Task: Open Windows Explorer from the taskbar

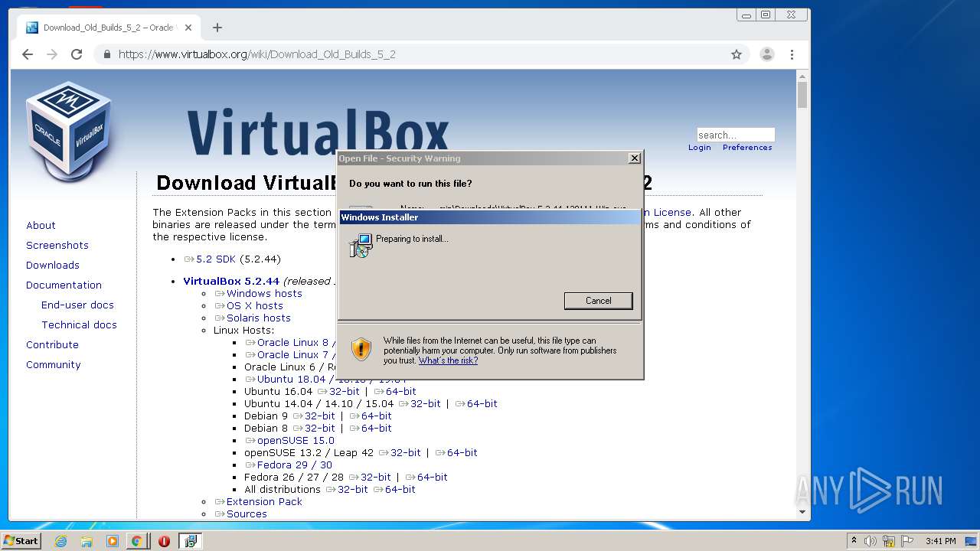Action: 87,541
